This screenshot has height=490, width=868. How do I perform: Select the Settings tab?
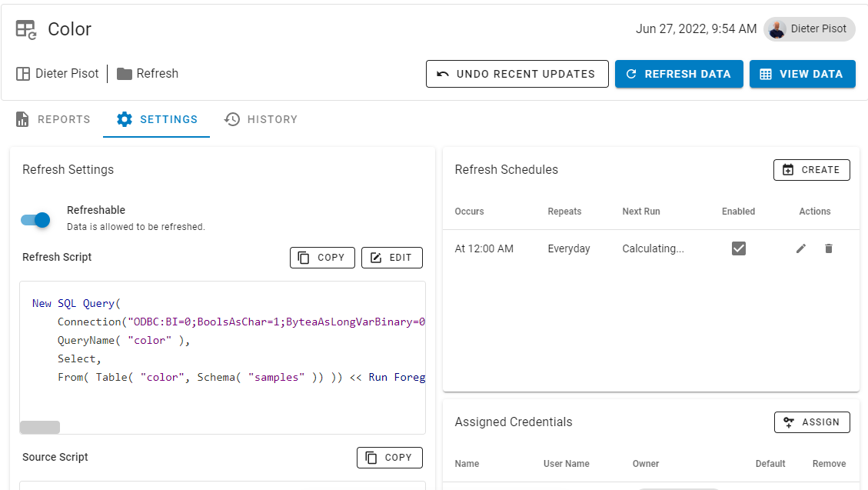(156, 119)
